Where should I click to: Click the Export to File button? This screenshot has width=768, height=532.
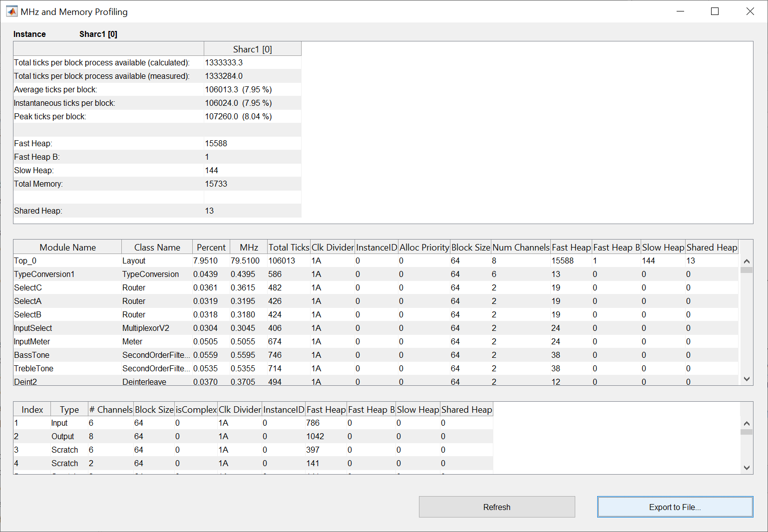pos(675,507)
